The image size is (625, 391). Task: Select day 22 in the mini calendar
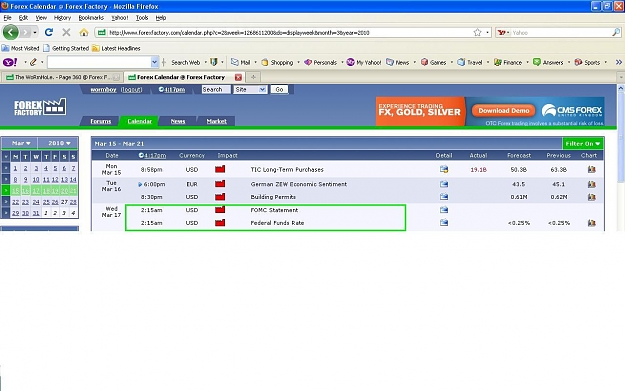coord(16,202)
